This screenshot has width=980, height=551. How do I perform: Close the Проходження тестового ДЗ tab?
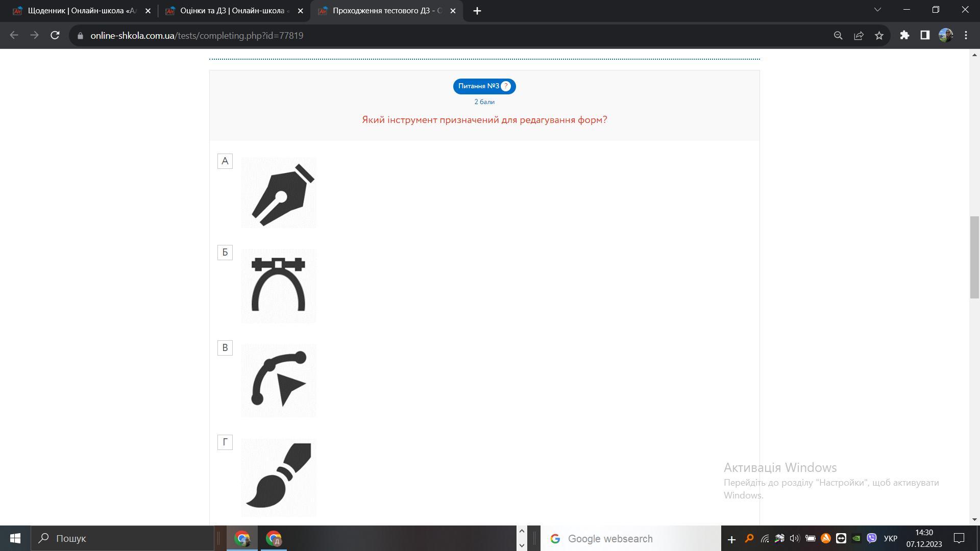tap(453, 11)
